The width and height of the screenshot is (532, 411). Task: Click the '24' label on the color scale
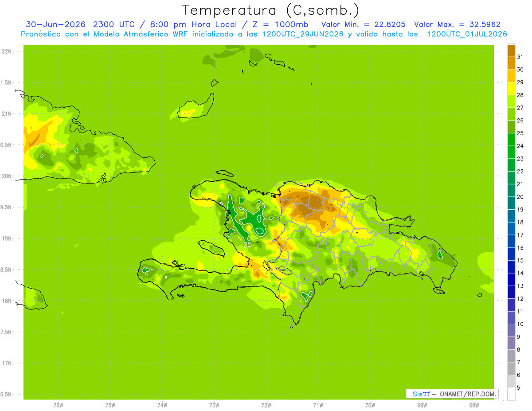pyautogui.click(x=520, y=146)
